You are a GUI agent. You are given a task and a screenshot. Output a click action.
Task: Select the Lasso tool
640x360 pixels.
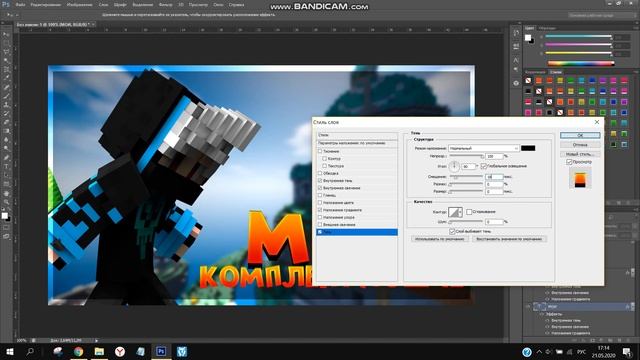pos(6,52)
